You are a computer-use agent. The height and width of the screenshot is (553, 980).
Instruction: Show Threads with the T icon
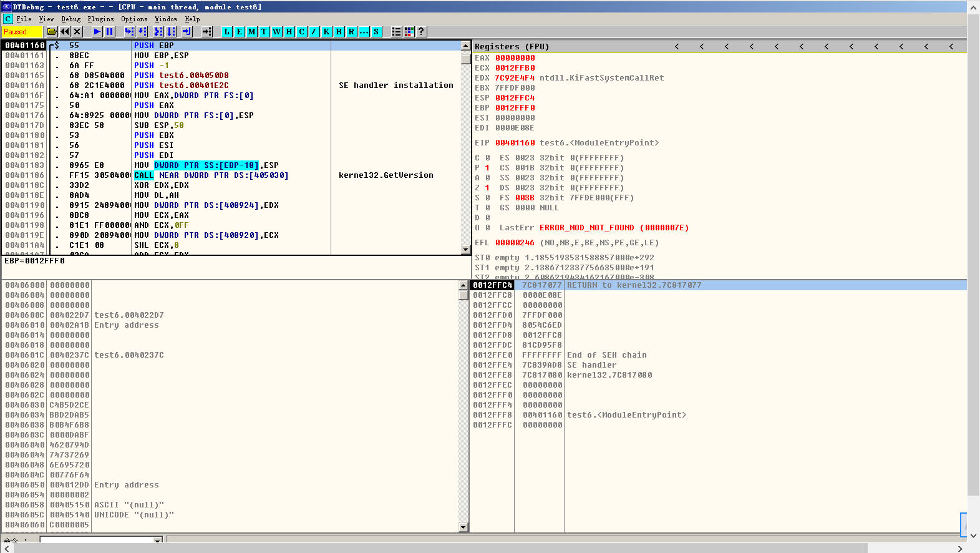pyautogui.click(x=264, y=32)
